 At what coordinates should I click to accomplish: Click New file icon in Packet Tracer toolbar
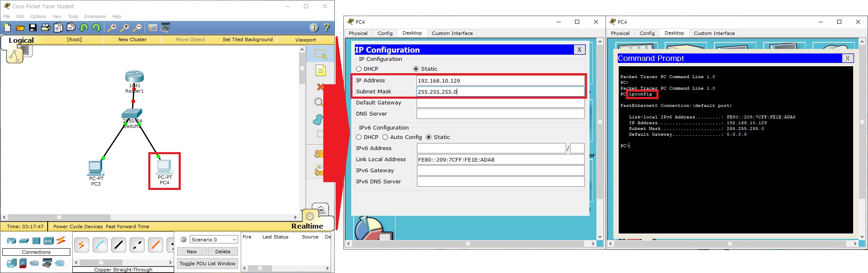[x=7, y=28]
